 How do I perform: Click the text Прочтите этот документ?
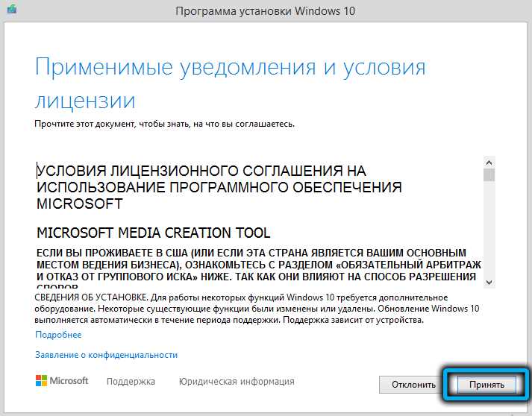(164, 124)
